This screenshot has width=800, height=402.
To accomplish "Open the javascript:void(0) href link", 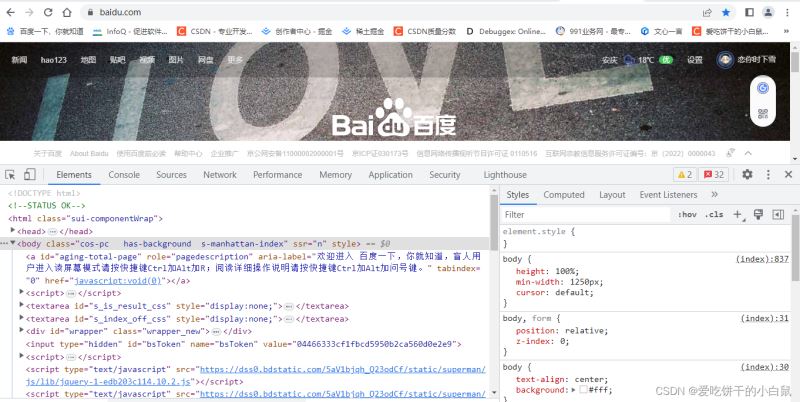I will coord(118,281).
